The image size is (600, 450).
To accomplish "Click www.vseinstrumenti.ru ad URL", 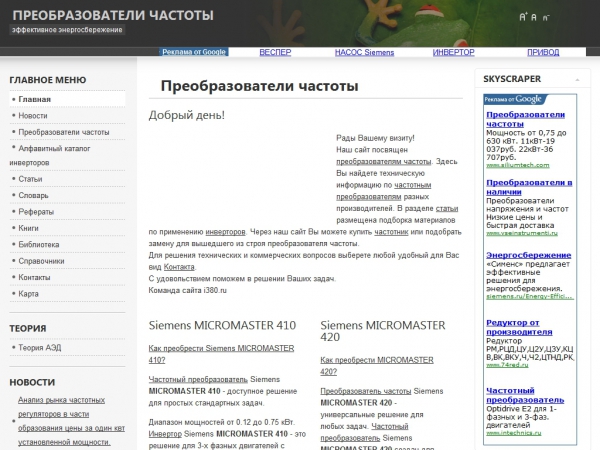I will (x=522, y=233).
